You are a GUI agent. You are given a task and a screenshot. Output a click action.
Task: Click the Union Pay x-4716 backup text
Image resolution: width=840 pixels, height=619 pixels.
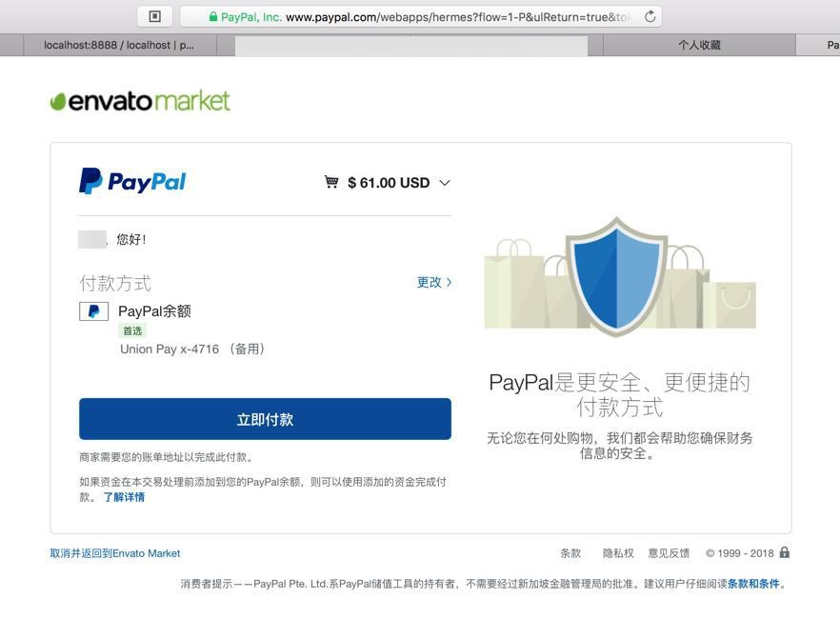click(192, 349)
